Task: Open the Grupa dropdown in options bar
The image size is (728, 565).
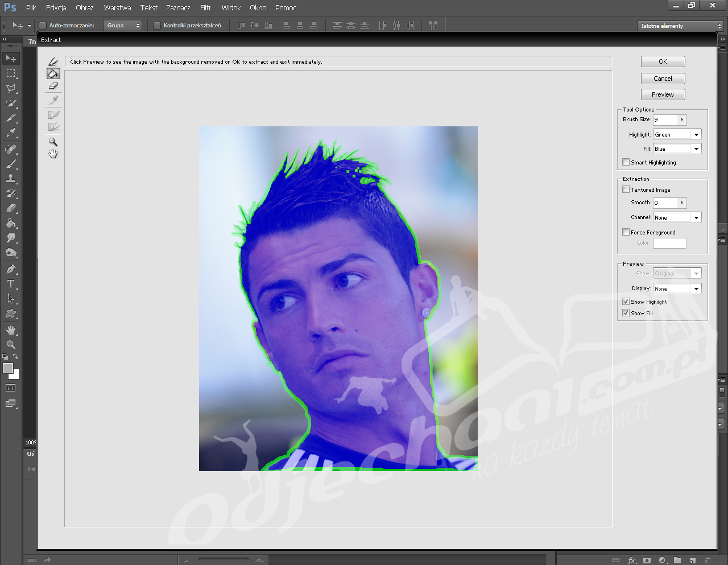Action: pos(122,26)
